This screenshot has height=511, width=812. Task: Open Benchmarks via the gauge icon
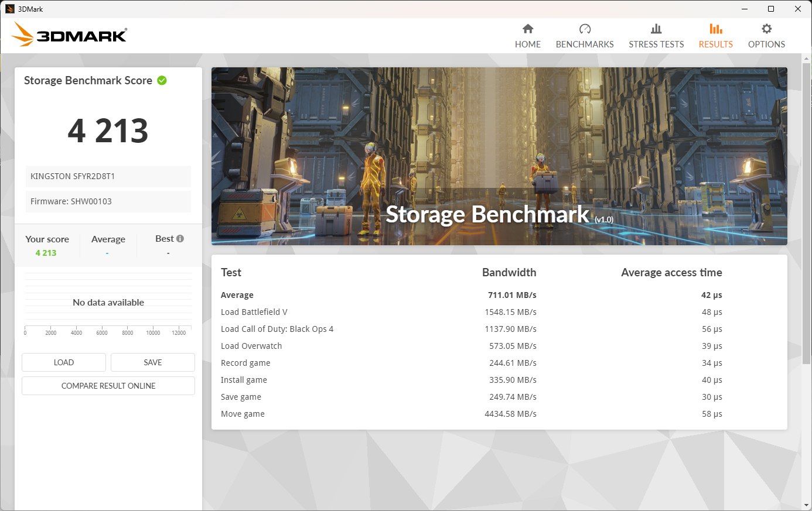point(585,29)
